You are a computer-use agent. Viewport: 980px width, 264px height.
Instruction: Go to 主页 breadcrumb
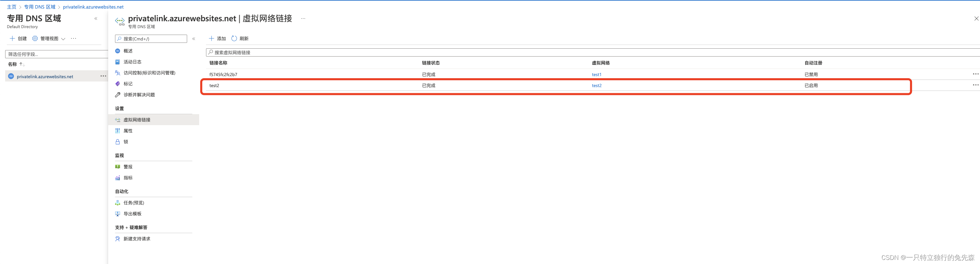(x=11, y=7)
